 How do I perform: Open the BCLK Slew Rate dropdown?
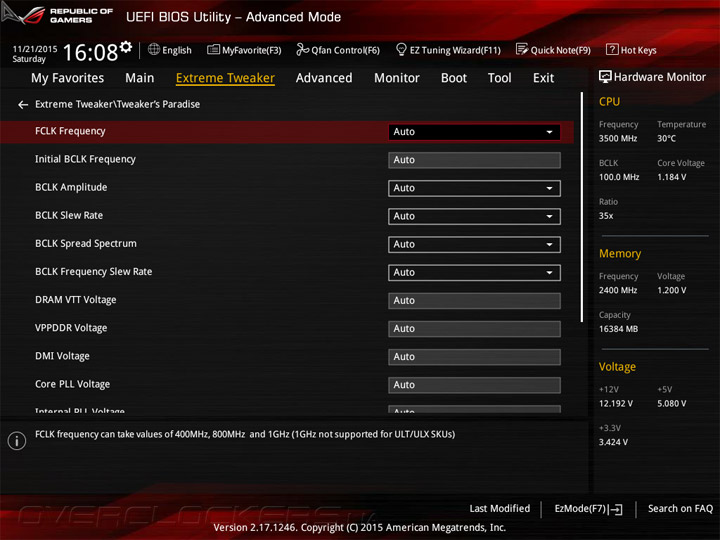pos(474,216)
